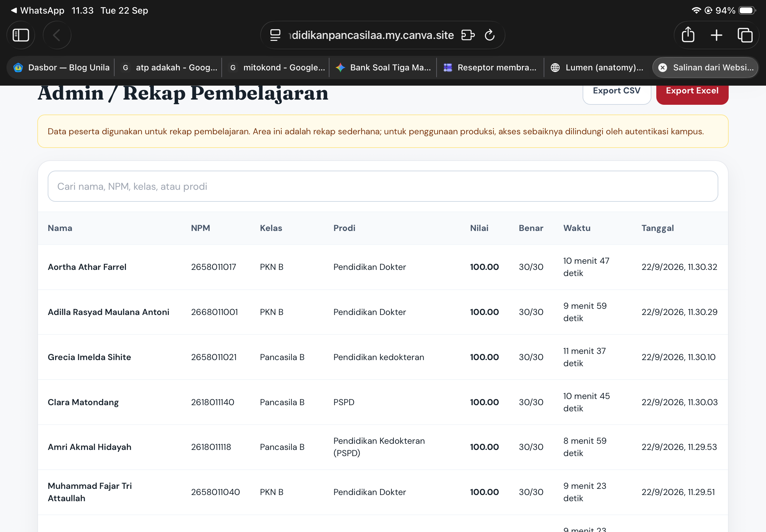The image size is (766, 532).
Task: Switch to Lumen (anatomy) tab
Action: tap(598, 68)
